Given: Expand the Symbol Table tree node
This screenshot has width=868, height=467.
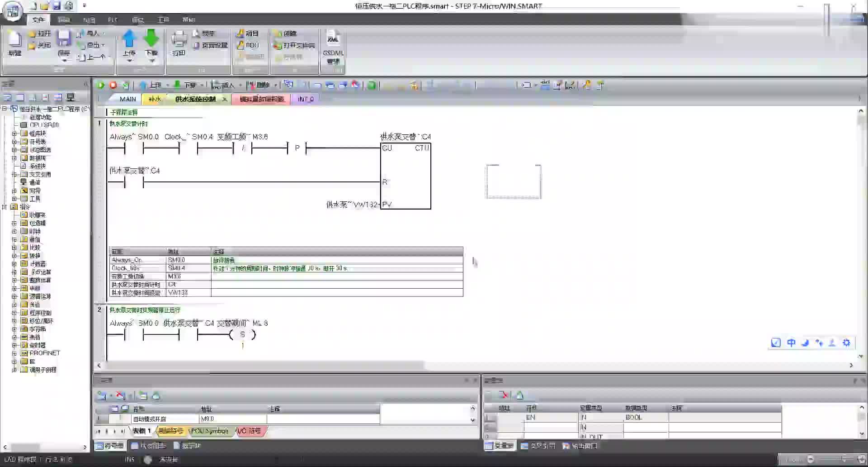Looking at the screenshot, I should point(14,142).
